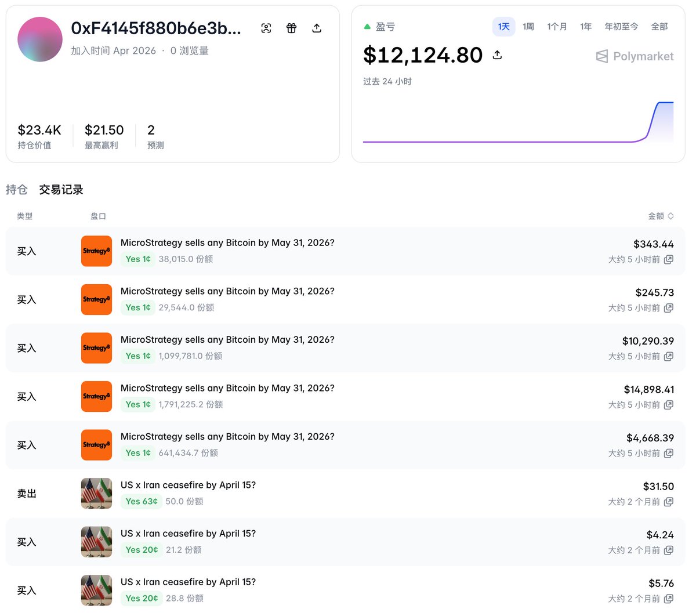Click Yes 1¢ badge beside 38,015.0 份额

tap(138, 259)
